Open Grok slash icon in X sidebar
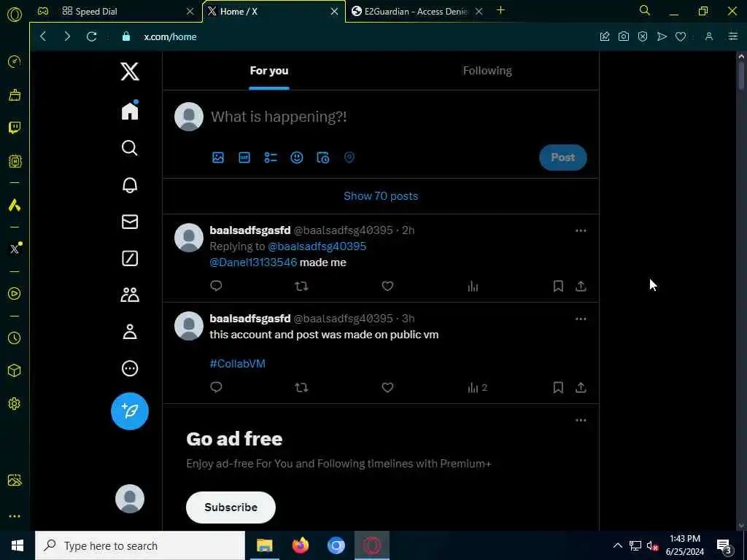 point(130,259)
